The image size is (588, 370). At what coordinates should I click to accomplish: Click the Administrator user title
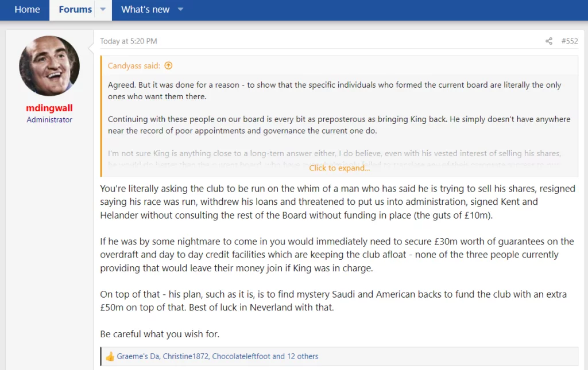click(49, 120)
